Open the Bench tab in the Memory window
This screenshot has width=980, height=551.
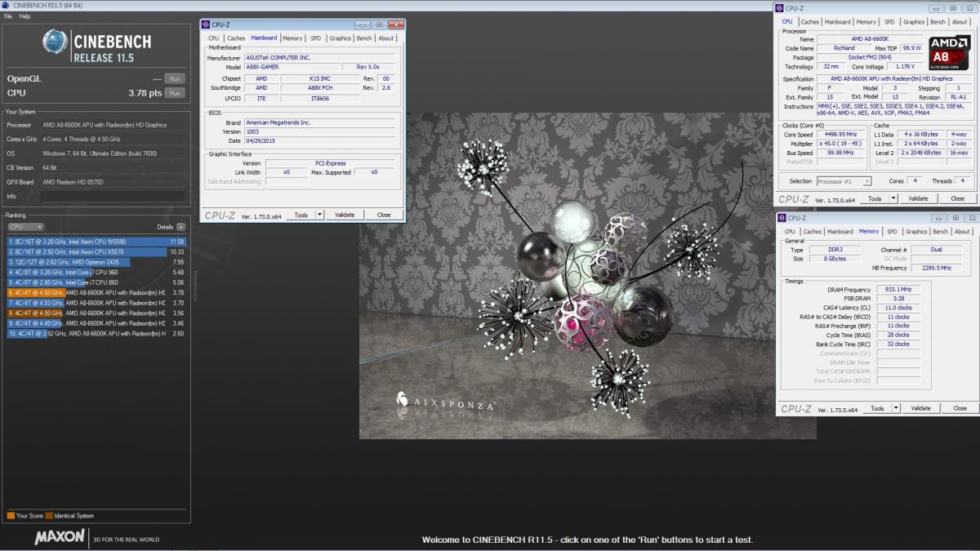coord(941,232)
